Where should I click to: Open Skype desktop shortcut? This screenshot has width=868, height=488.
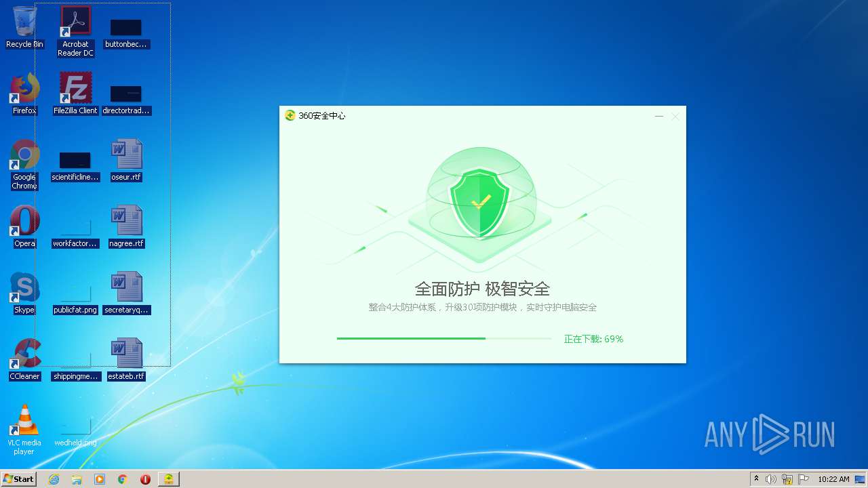pyautogui.click(x=24, y=293)
